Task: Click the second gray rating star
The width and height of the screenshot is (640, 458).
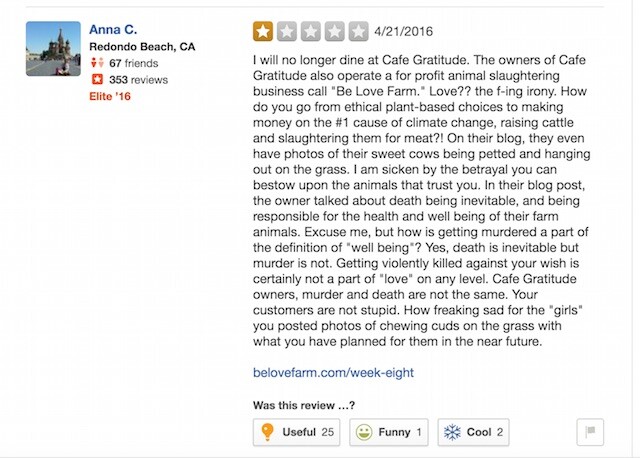Action: (287, 31)
